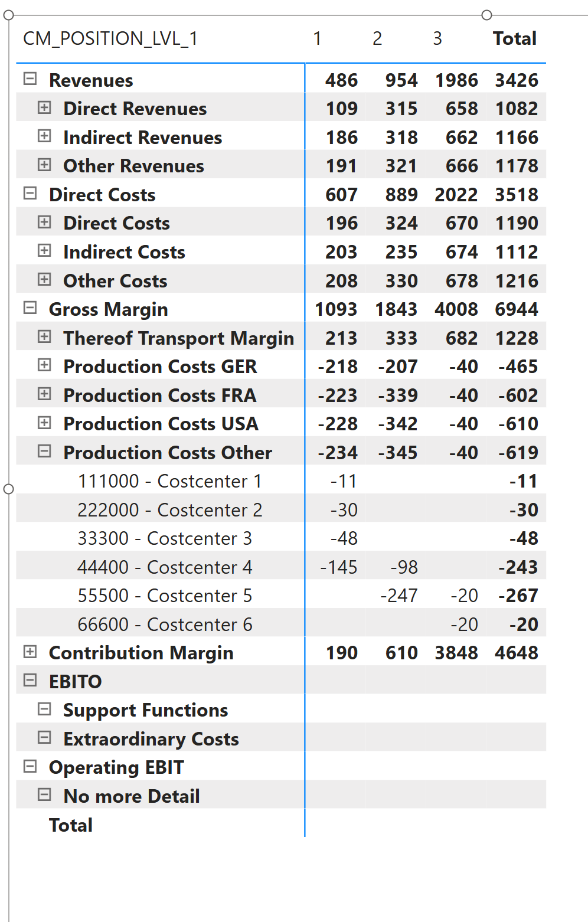Collapse the Support Functions row
Image resolution: width=588 pixels, height=922 pixels.
pos(44,709)
